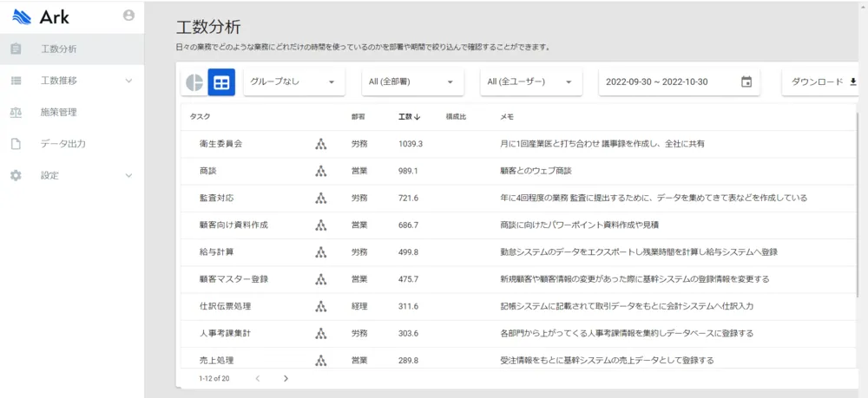This screenshot has width=868, height=398.
Task: Switch to table grid view
Action: tap(221, 82)
